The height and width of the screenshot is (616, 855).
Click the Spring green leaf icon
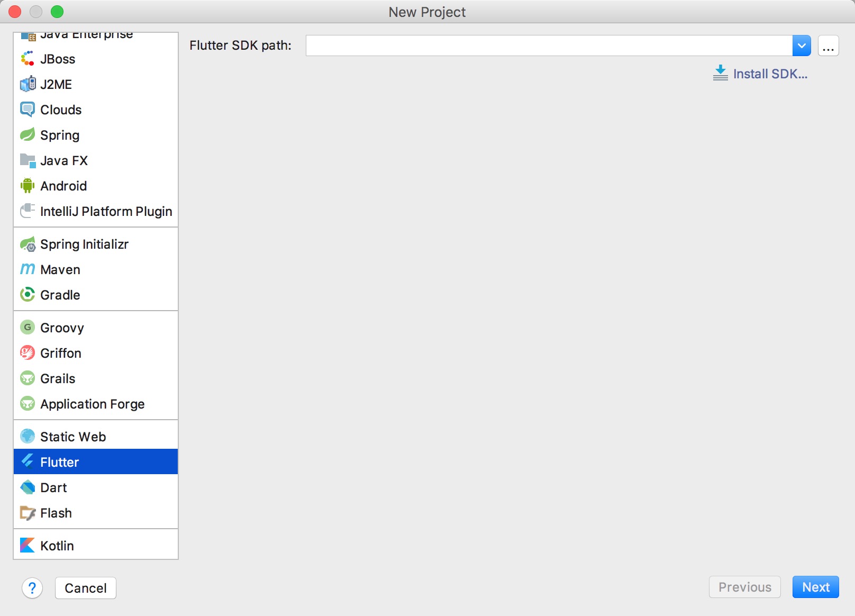(x=28, y=135)
